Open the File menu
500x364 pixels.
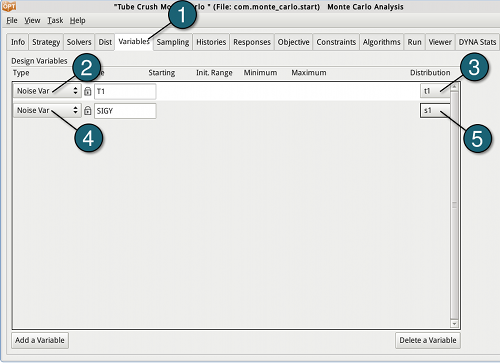point(12,21)
